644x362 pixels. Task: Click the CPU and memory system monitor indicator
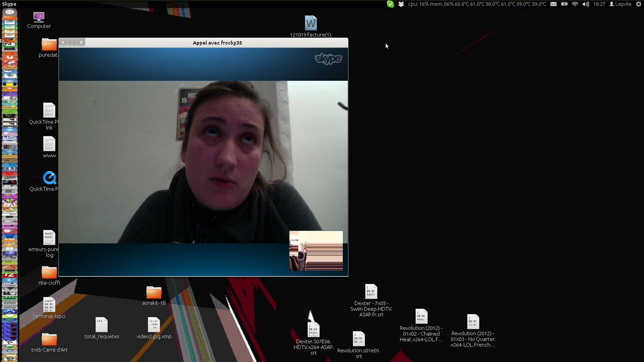point(477,4)
